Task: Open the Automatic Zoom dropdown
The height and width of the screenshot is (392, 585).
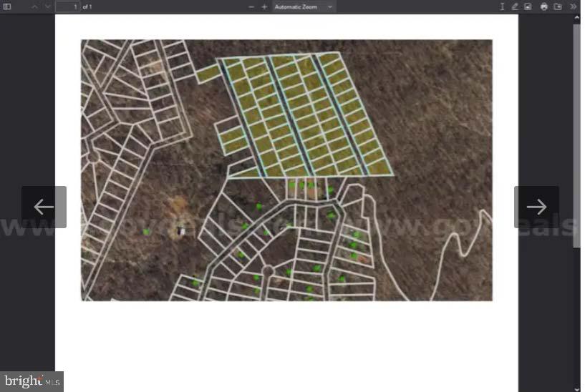Action: click(304, 6)
